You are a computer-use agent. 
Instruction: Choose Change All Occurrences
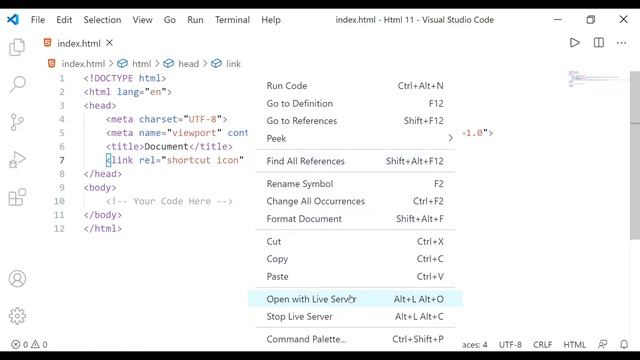click(x=355, y=201)
